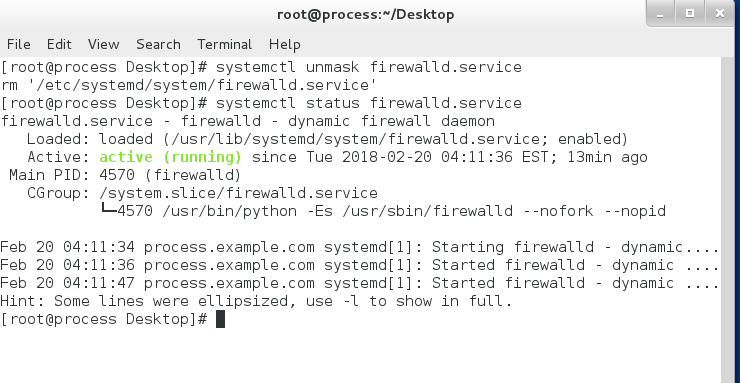The image size is (740, 383).
Task: Open the File menu
Action: click(19, 44)
